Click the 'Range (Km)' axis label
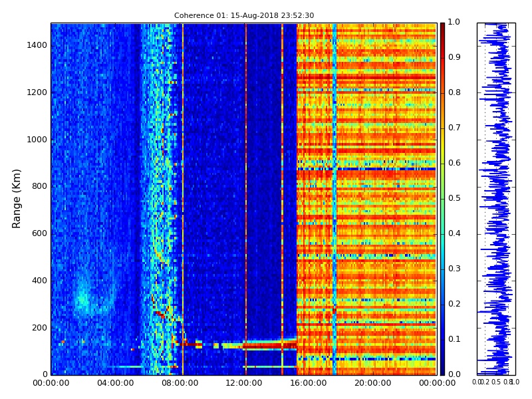Viewport: 532px width, 399px height. tap(16, 199)
